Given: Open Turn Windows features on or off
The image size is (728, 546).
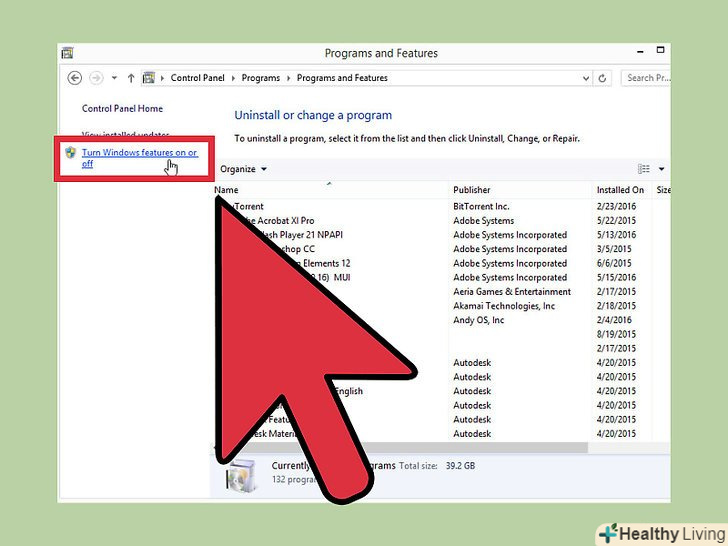Looking at the screenshot, I should coord(140,158).
